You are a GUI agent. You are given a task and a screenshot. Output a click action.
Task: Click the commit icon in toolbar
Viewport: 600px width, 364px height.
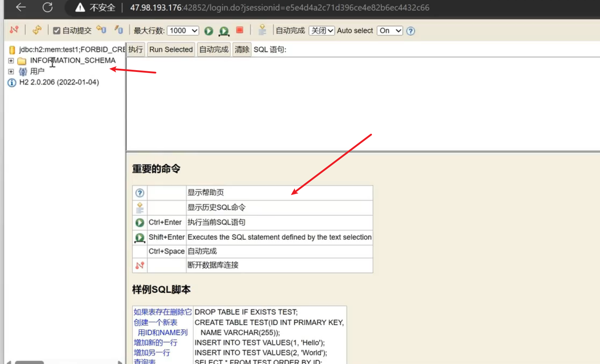pyautogui.click(x=119, y=30)
